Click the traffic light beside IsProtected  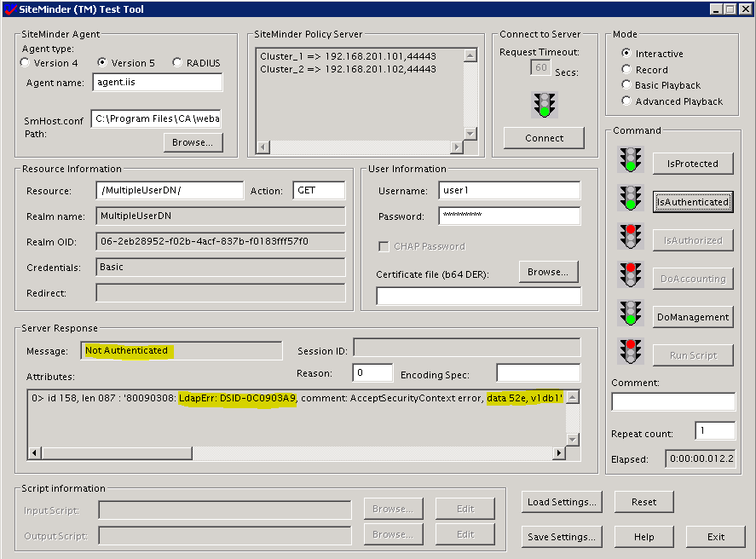(x=631, y=159)
